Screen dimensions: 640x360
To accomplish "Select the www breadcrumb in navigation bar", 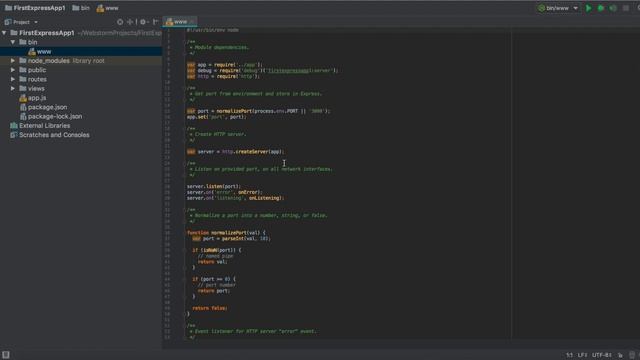I will coord(108,8).
